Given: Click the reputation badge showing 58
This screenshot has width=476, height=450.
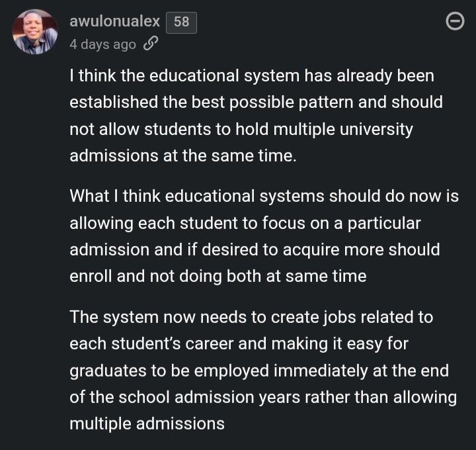Looking at the screenshot, I should [x=181, y=22].
